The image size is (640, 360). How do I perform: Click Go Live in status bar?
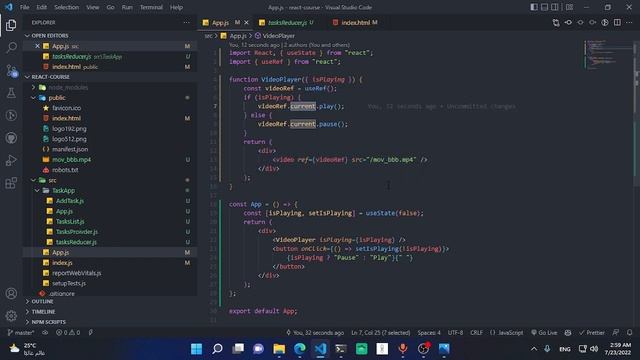click(544, 333)
